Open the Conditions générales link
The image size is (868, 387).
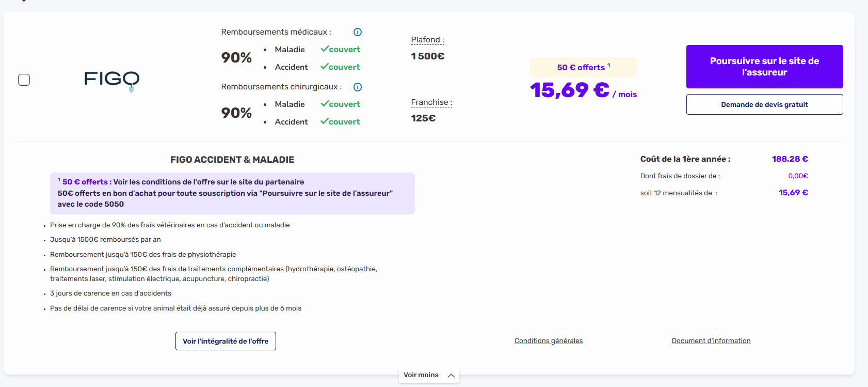(x=549, y=340)
